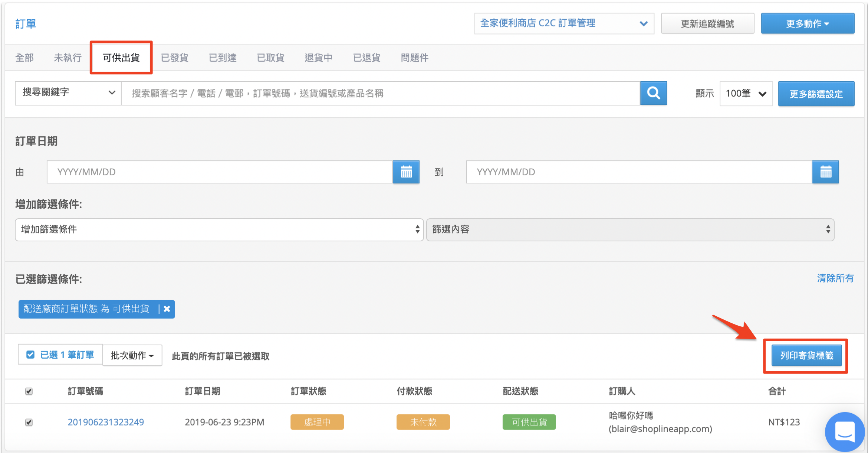The height and width of the screenshot is (453, 868).
Task: Click the 訂單號碼 column header
Action: pyautogui.click(x=85, y=391)
